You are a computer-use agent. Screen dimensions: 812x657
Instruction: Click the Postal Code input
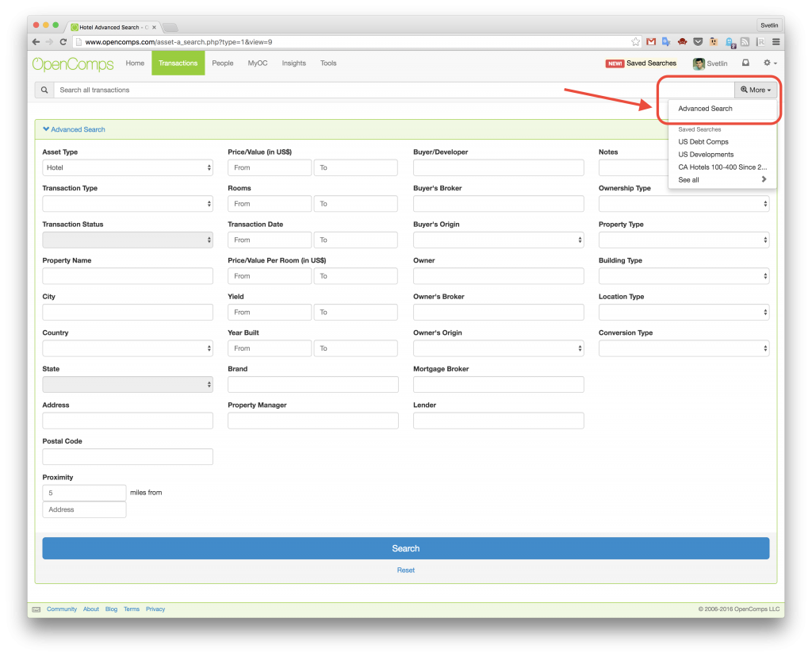[x=128, y=457]
